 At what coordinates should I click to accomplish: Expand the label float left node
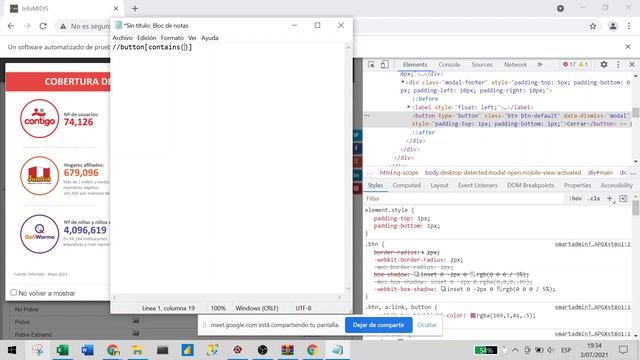pyautogui.click(x=409, y=107)
